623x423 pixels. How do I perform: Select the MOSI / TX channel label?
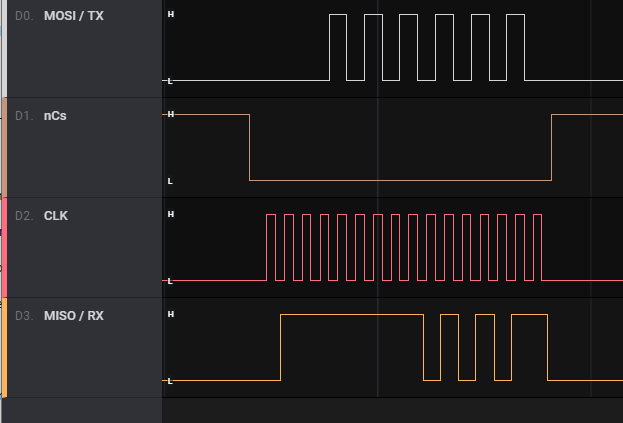[x=73, y=16]
